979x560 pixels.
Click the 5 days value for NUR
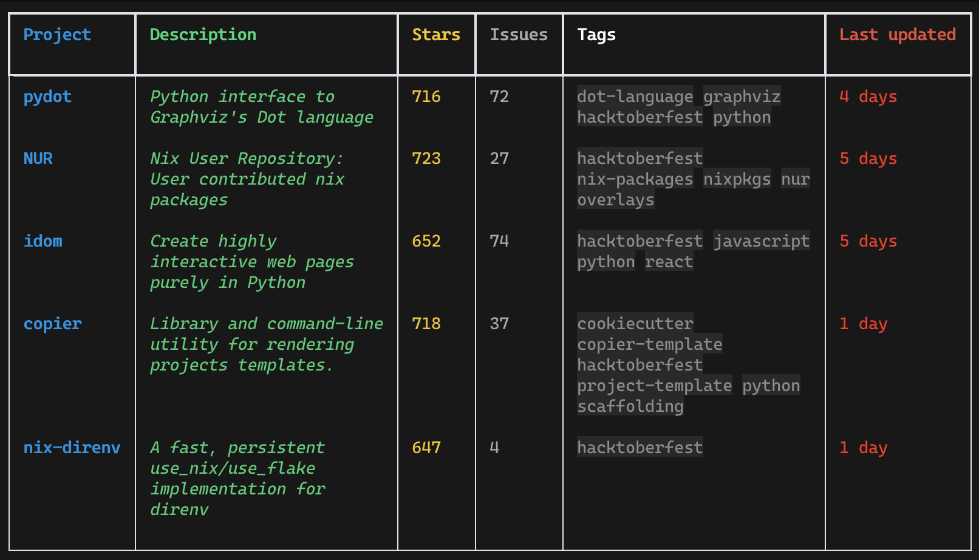pyautogui.click(x=868, y=159)
